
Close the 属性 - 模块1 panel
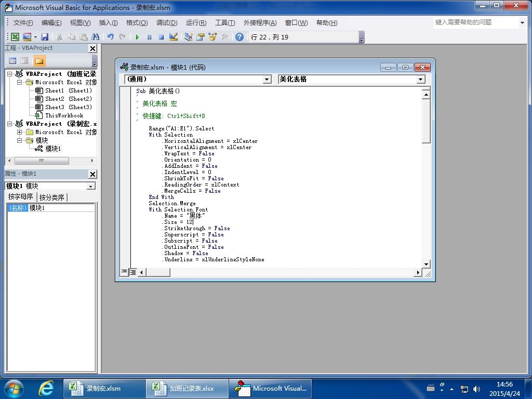tap(92, 174)
